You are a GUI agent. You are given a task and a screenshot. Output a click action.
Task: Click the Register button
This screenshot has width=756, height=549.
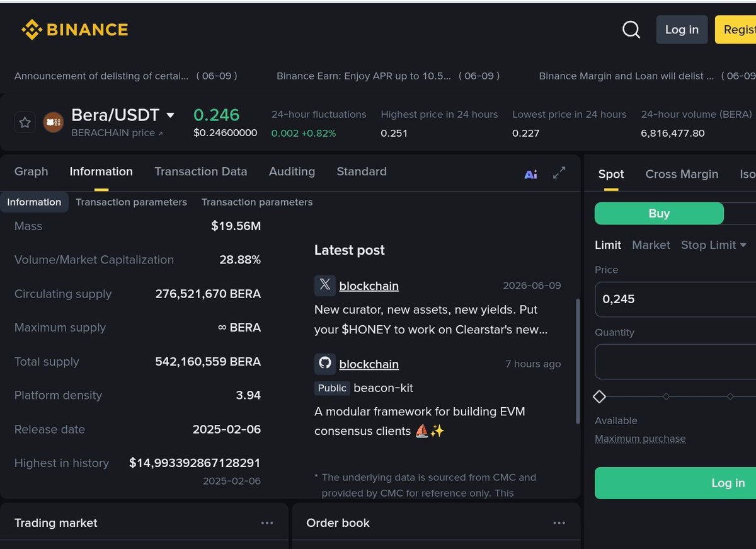click(735, 30)
